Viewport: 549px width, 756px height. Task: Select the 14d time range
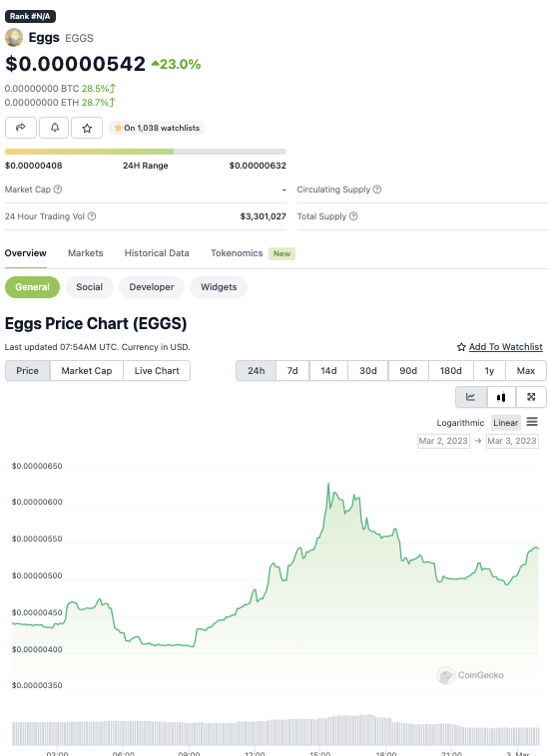(328, 371)
